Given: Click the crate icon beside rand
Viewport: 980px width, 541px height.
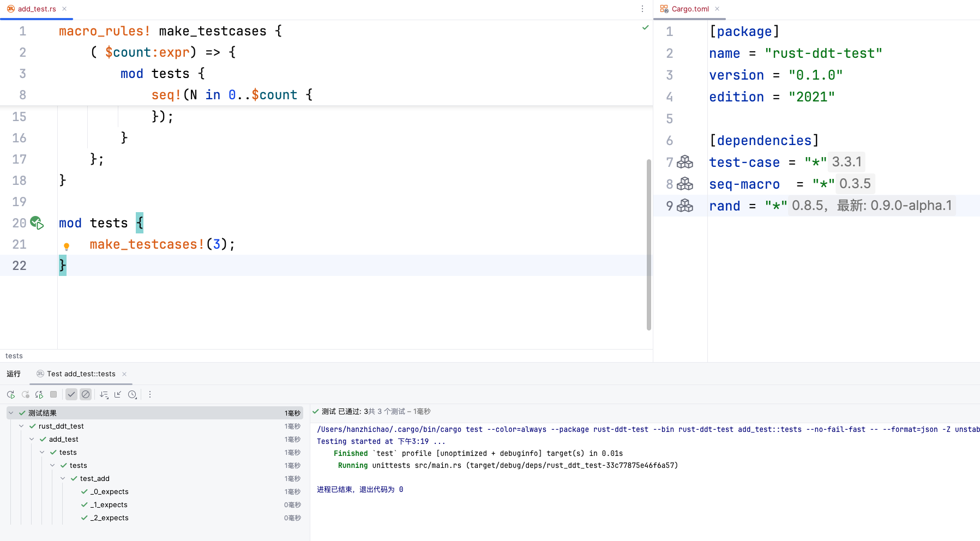Looking at the screenshot, I should pyautogui.click(x=685, y=206).
